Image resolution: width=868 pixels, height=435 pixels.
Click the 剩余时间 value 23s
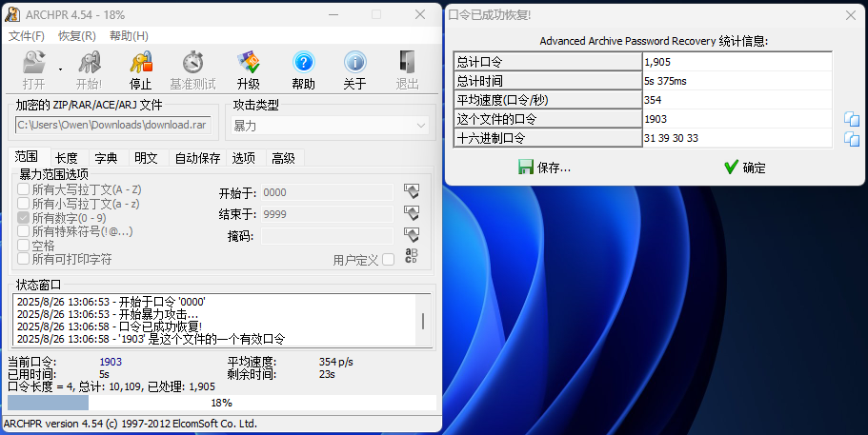(327, 374)
